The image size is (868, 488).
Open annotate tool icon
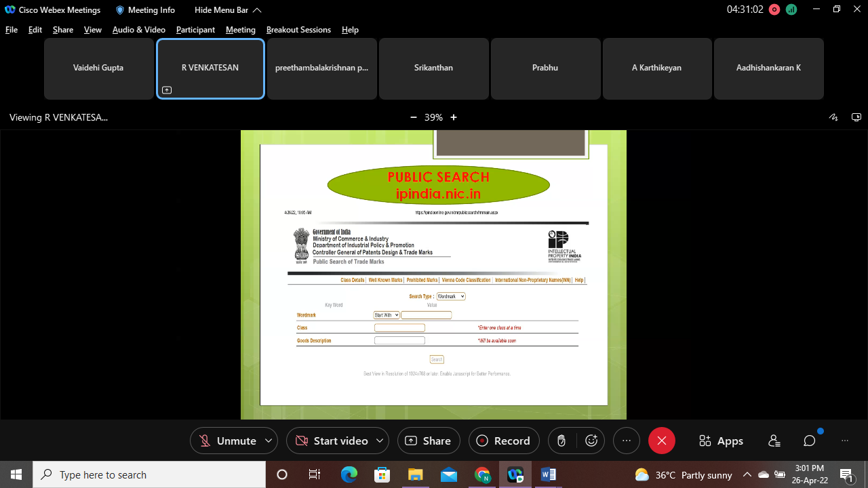pos(834,117)
